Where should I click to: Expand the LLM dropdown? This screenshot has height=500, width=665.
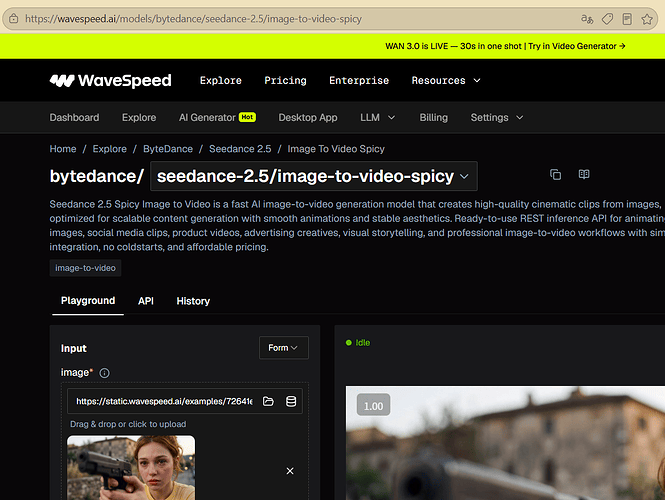tap(377, 117)
